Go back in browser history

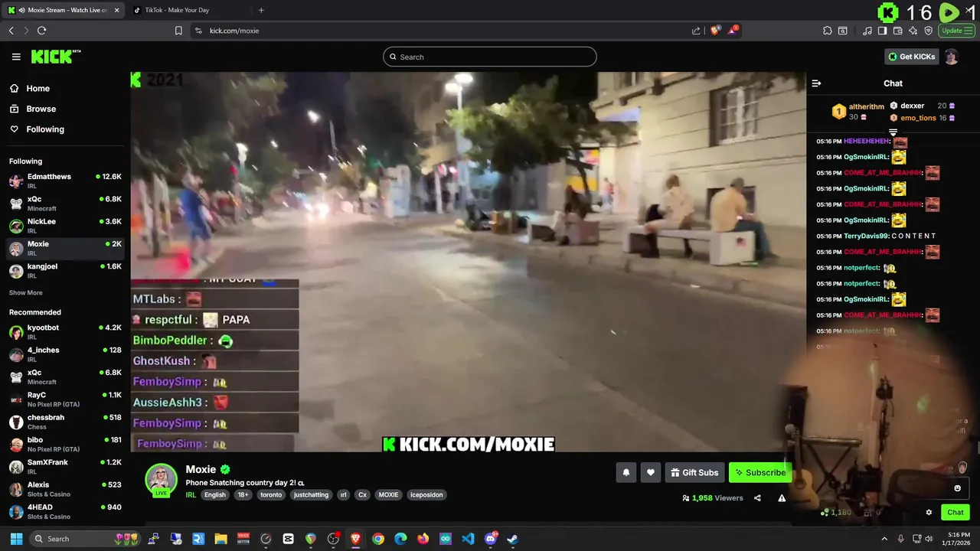(x=11, y=31)
